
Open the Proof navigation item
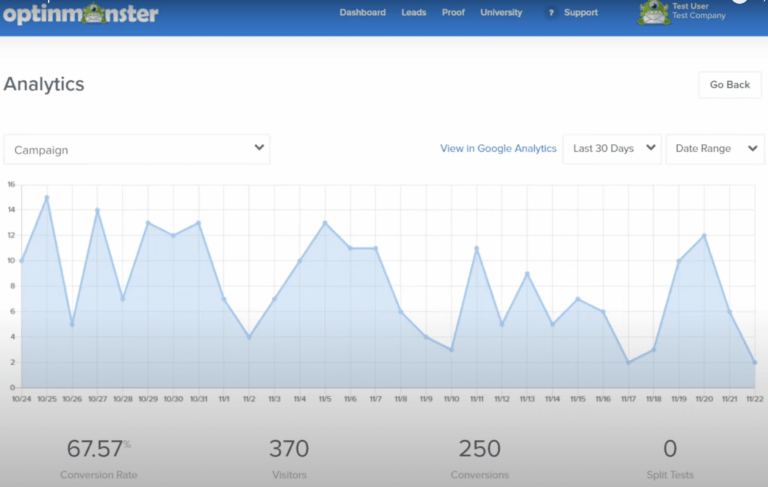(x=453, y=12)
